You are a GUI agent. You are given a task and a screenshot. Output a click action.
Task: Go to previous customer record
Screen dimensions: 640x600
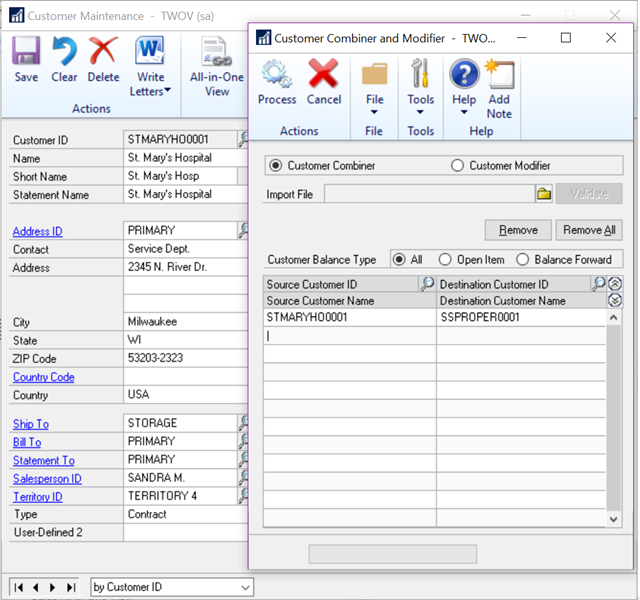pos(36,587)
